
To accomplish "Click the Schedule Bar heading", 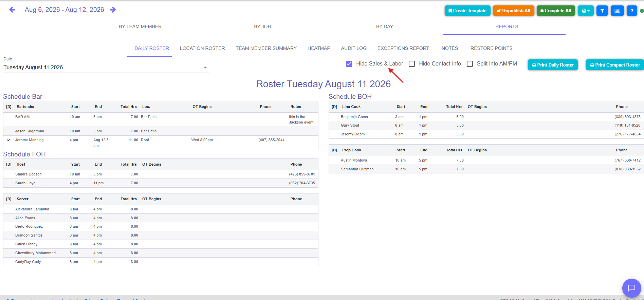I will pos(23,97).
